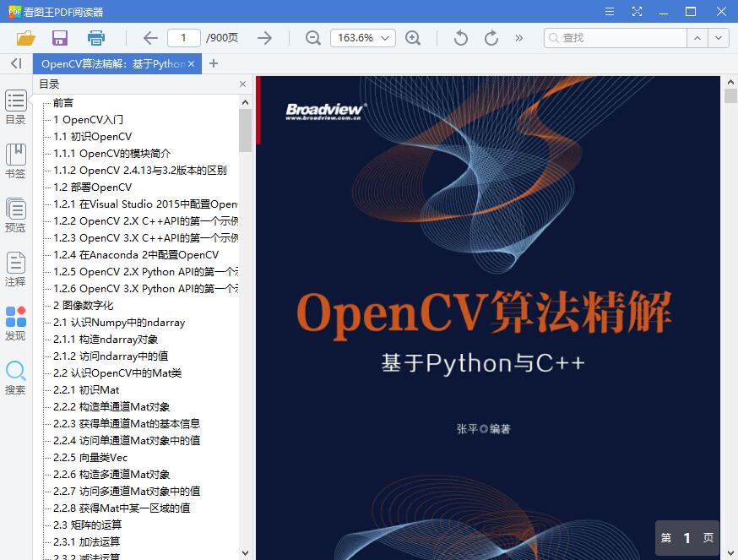
Task: Open the 书签 bookmarks sidebar panel
Action: point(15,161)
